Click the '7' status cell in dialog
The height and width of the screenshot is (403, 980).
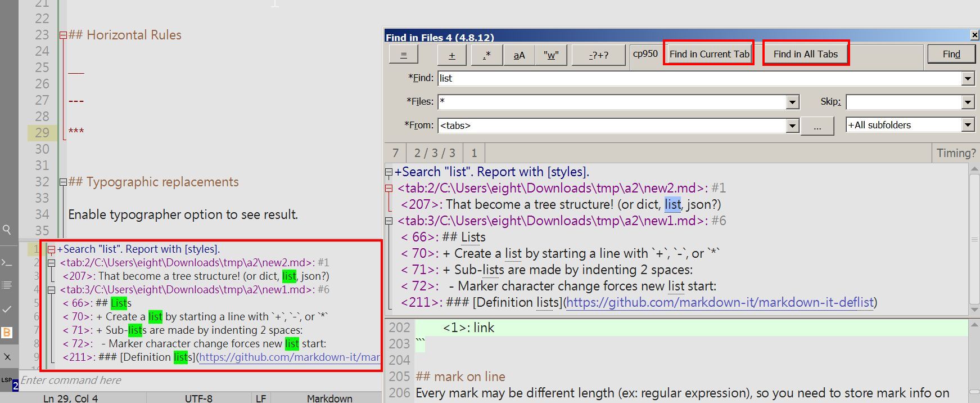[x=395, y=153]
